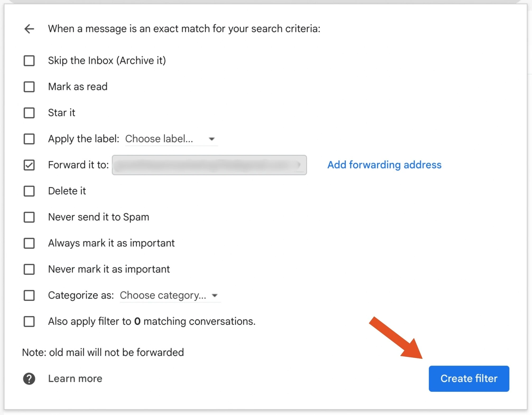Click the back arrow to return to search criteria
Viewport: 532px width, 415px height.
pos(29,29)
